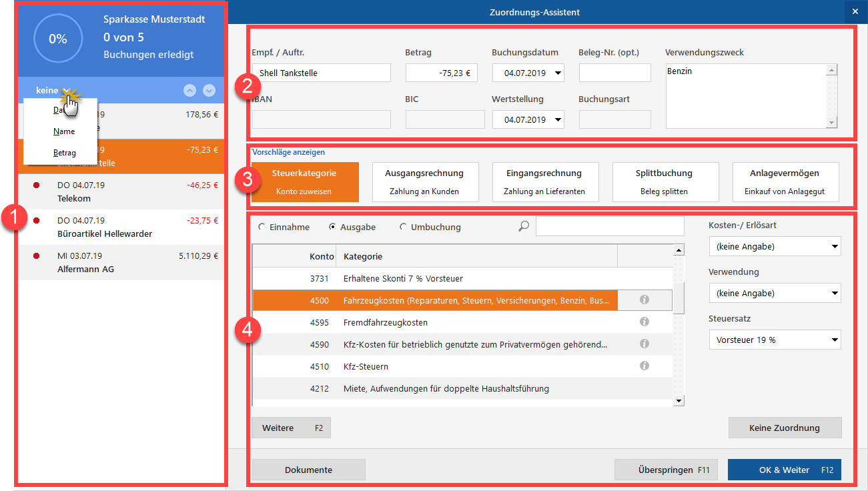Click the Buchungsart field
The height and width of the screenshot is (491, 868).
(x=614, y=119)
